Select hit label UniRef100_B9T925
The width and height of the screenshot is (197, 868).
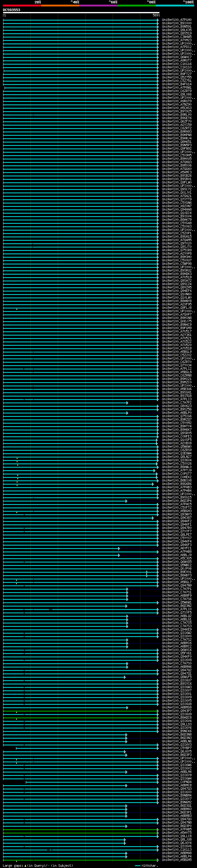pyautogui.click(x=177, y=111)
